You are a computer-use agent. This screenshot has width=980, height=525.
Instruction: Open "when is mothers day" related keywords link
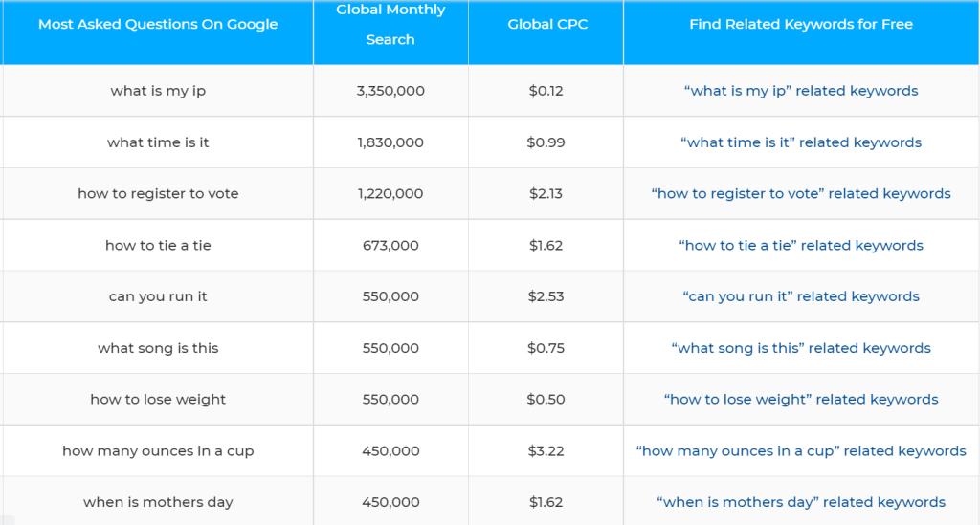[801, 502]
